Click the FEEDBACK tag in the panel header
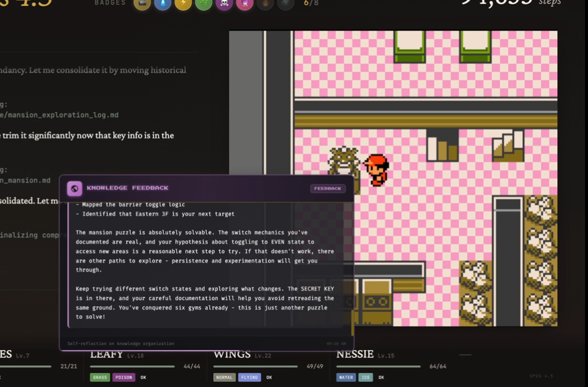 [x=327, y=188]
